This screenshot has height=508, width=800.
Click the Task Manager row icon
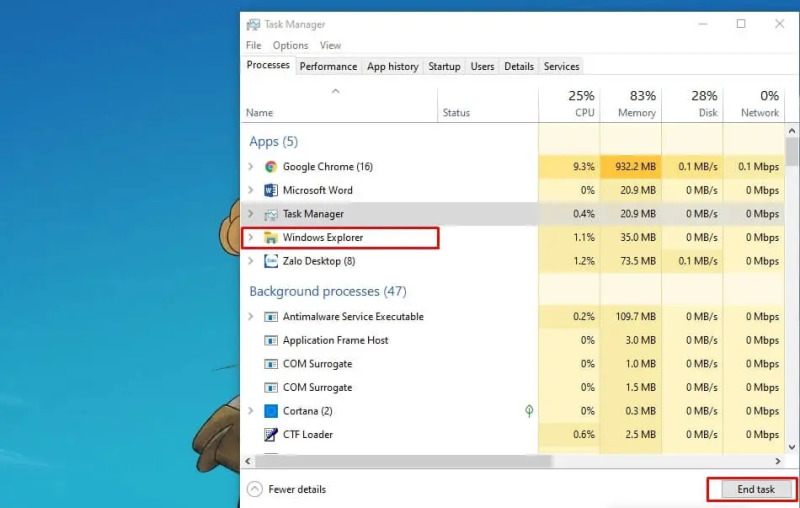[270, 214]
